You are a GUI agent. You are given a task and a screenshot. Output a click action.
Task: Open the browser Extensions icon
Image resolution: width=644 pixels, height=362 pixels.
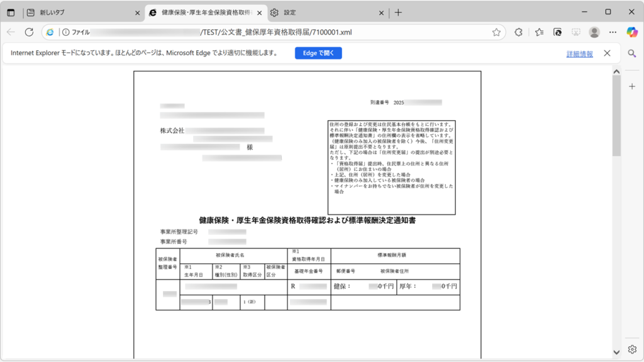click(x=519, y=31)
